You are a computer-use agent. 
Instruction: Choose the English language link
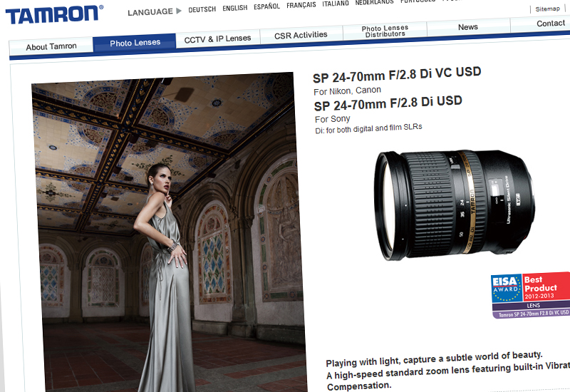234,8
